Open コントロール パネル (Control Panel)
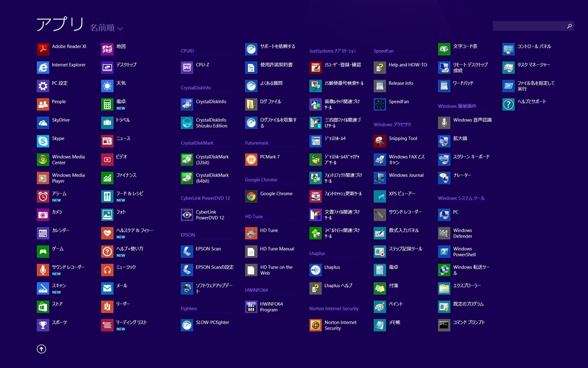 click(x=527, y=49)
